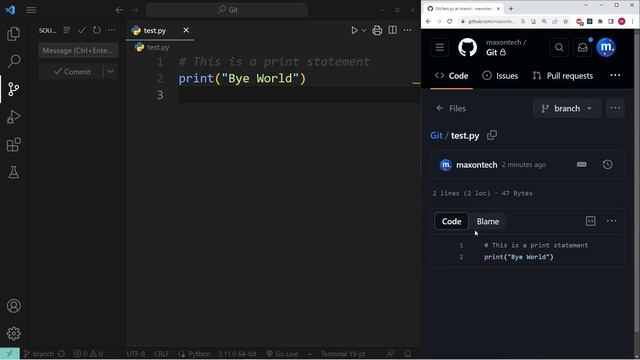Open the Extensions view
The height and width of the screenshot is (360, 640).
click(13, 144)
